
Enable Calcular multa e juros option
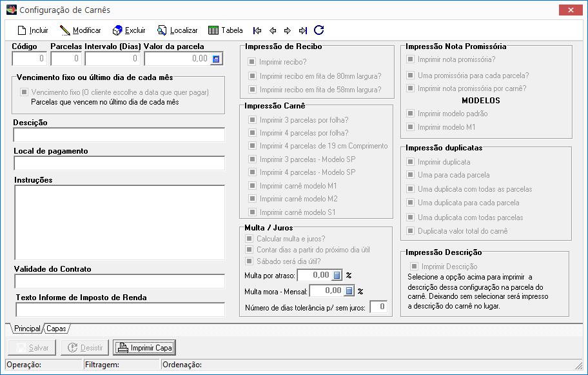(250, 239)
